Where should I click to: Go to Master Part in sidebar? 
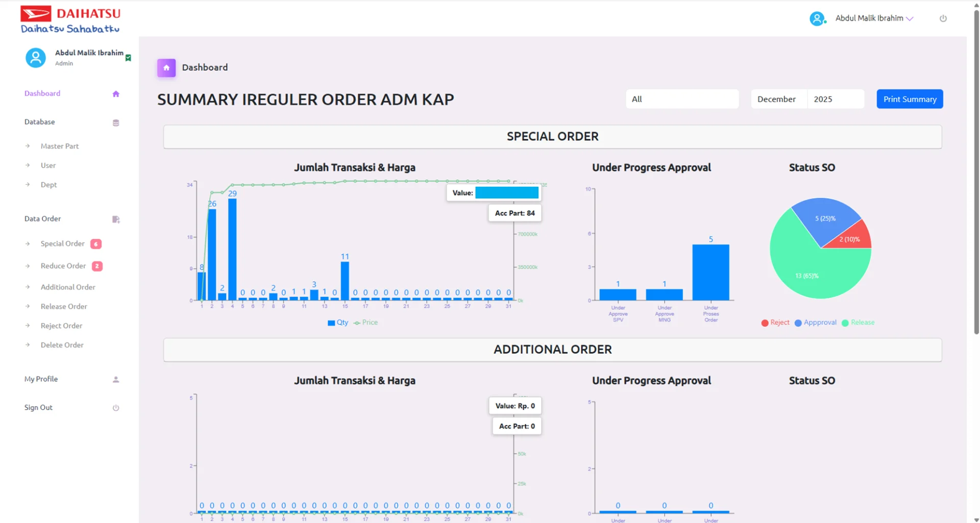tap(60, 146)
